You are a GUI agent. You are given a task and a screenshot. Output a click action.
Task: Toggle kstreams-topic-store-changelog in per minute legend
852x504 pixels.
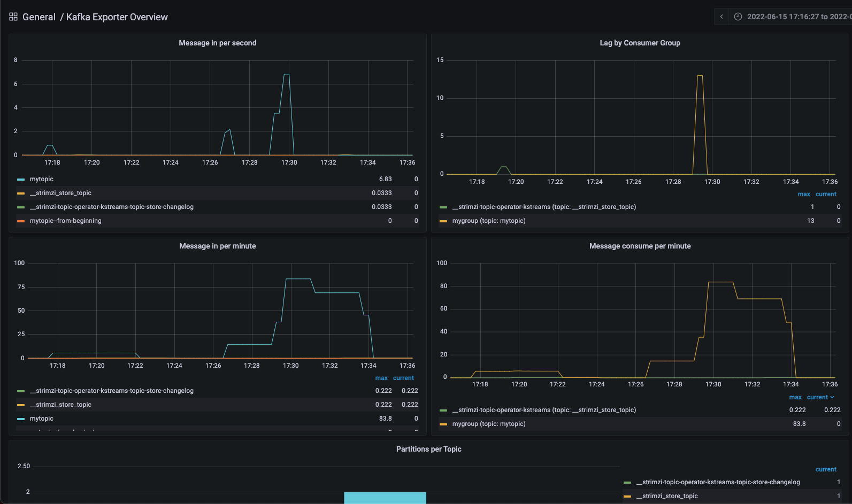(x=112, y=391)
